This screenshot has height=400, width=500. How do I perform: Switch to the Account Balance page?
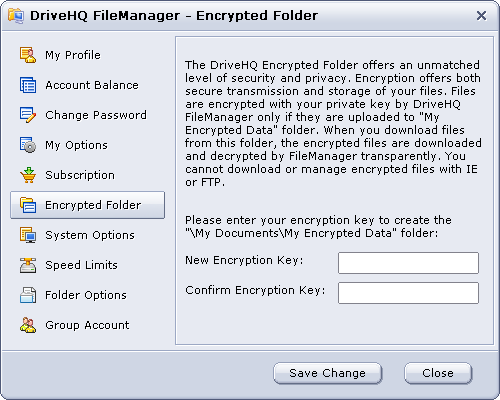point(92,85)
